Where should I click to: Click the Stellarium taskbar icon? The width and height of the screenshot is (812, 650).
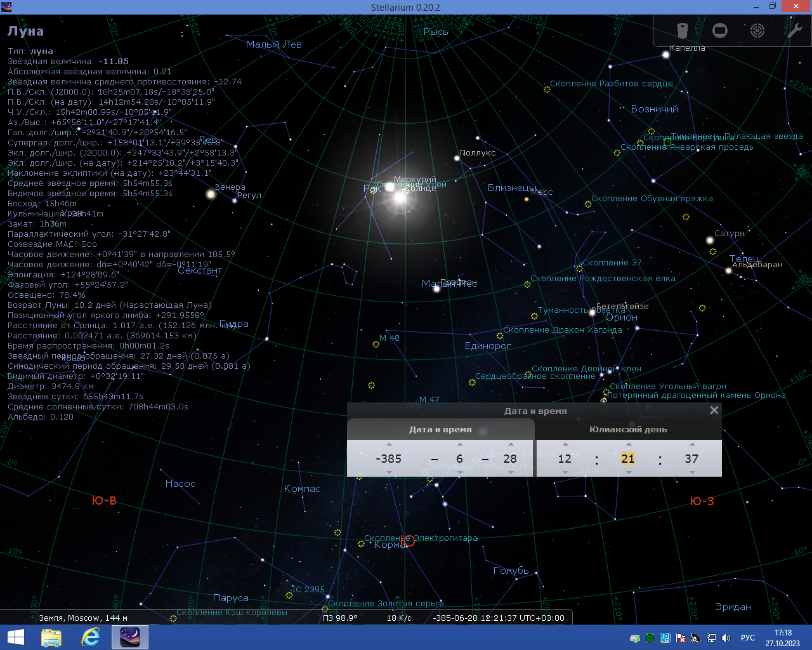pos(130,637)
